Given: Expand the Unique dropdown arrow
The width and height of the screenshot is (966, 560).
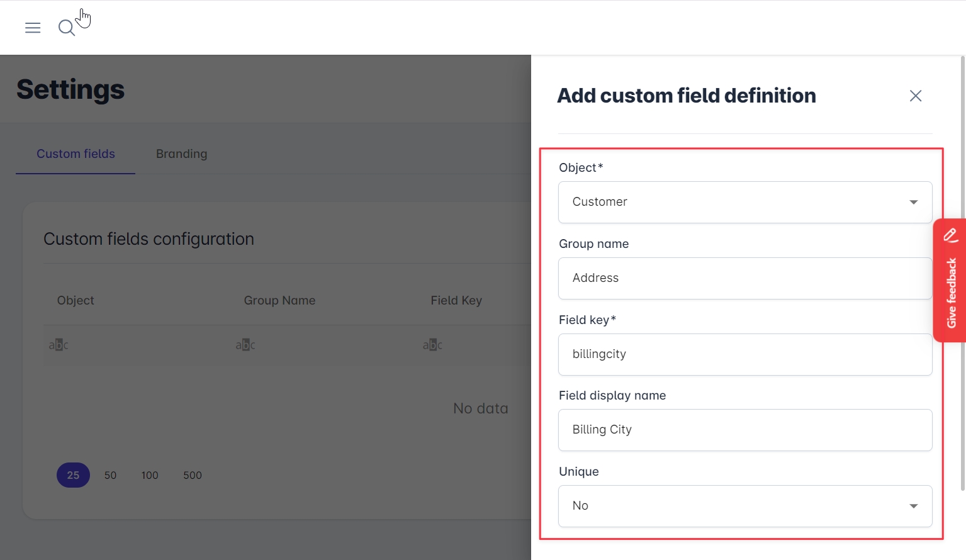Looking at the screenshot, I should click(x=913, y=506).
